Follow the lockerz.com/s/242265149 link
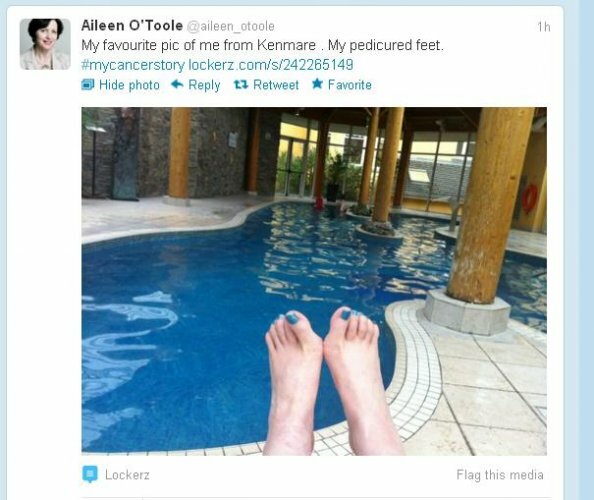Screen dimensions: 594x500 point(271,65)
